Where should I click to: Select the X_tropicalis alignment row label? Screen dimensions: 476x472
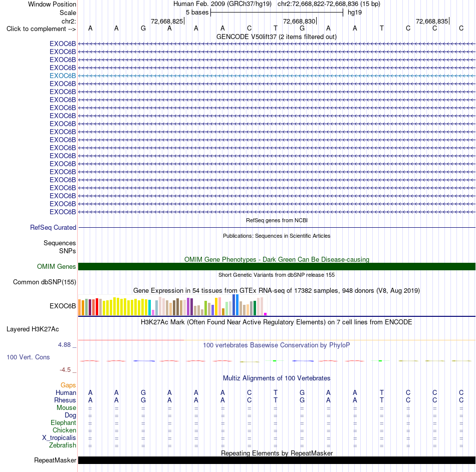[x=59, y=438]
